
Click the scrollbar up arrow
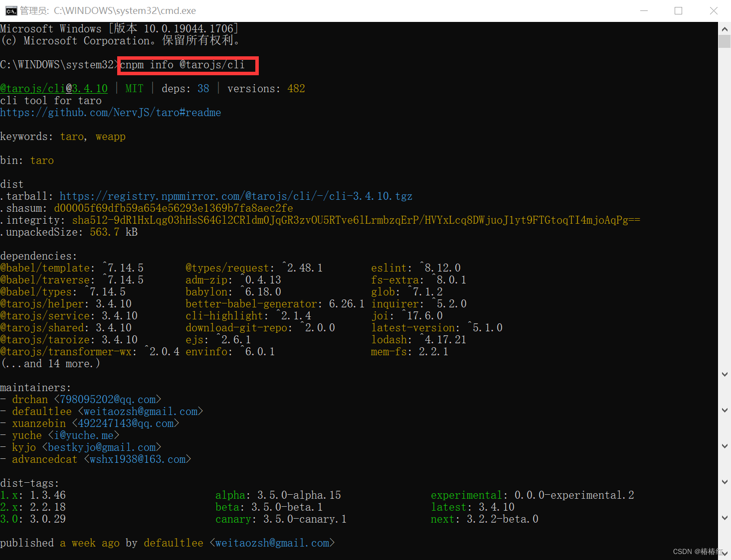point(724,29)
